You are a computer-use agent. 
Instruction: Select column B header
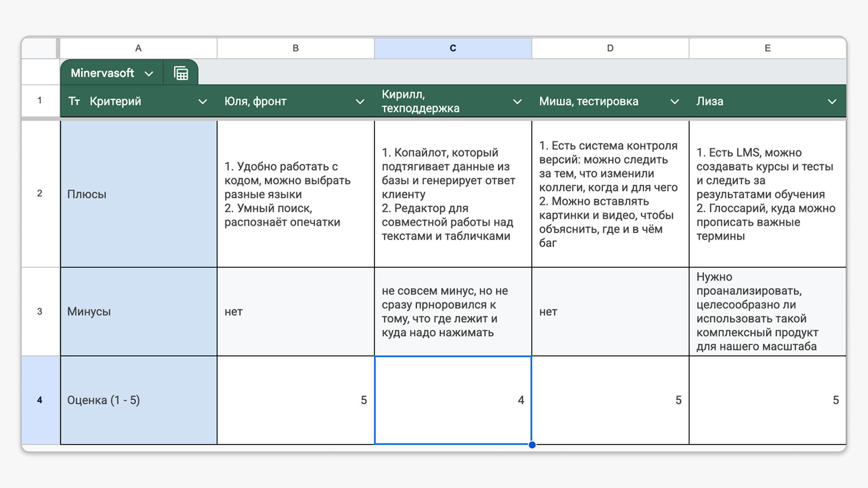(x=296, y=48)
